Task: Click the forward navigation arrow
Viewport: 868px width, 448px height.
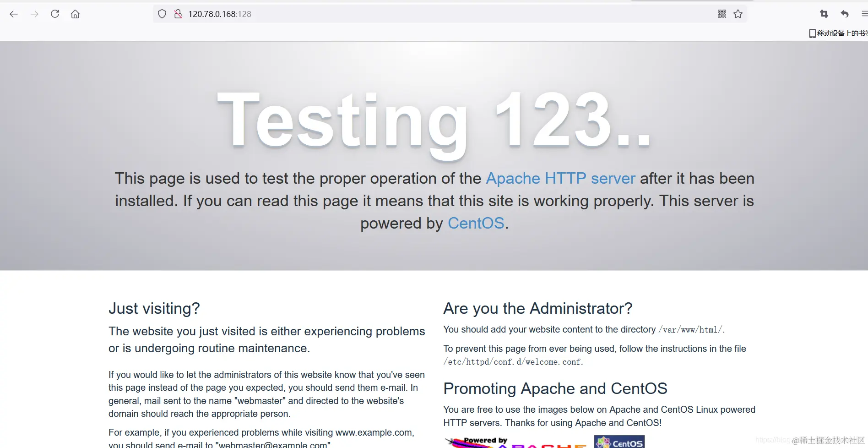Action: 34,14
